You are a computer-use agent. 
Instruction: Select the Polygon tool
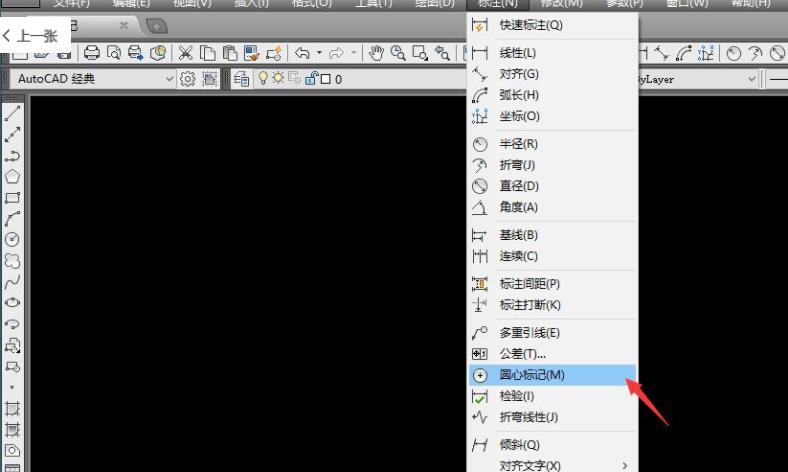(13, 176)
